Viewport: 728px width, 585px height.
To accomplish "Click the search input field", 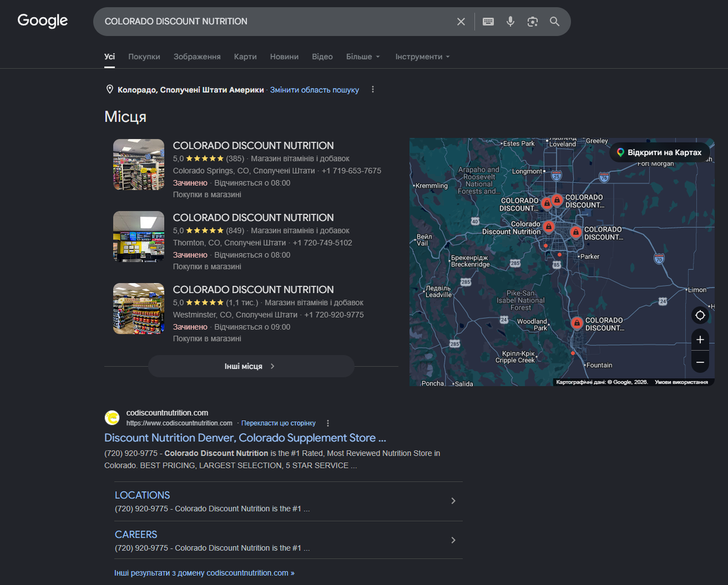I will pos(276,21).
